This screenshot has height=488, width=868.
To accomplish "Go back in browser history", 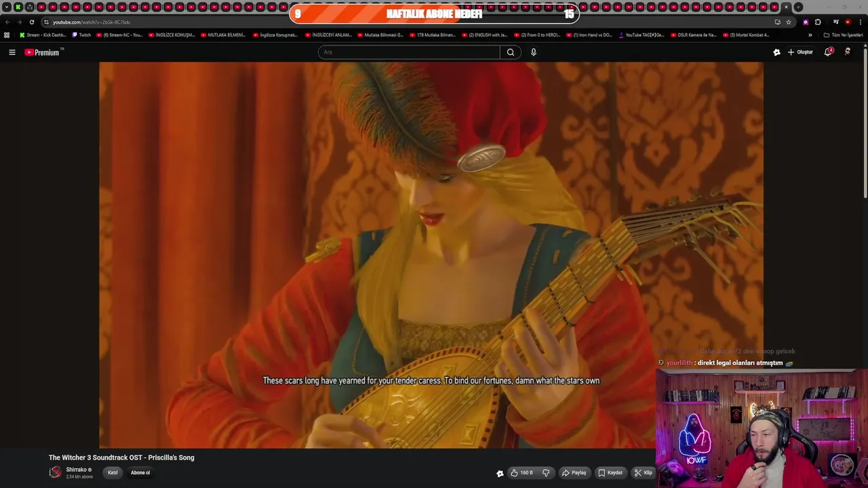I will [7, 22].
